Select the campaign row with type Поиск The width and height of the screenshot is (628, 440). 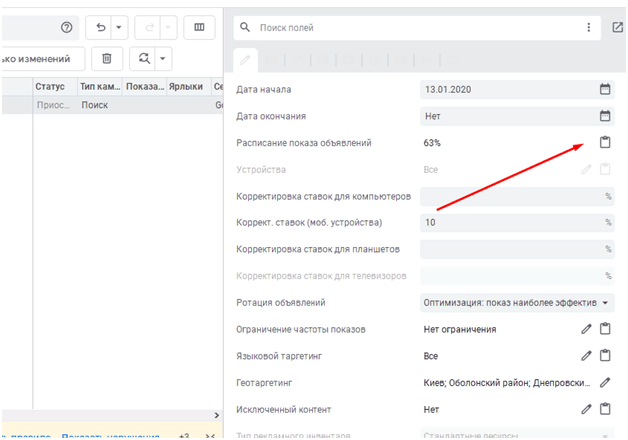[112, 105]
